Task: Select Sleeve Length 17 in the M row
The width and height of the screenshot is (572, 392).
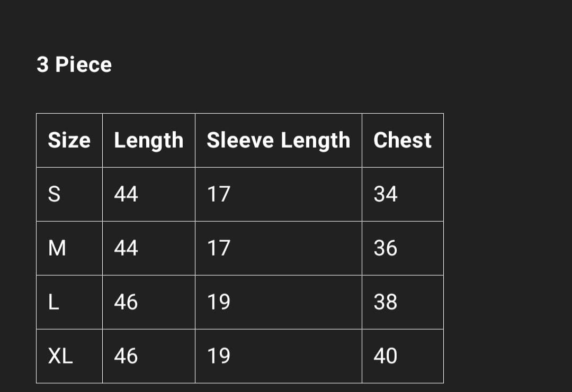Action: pos(218,248)
